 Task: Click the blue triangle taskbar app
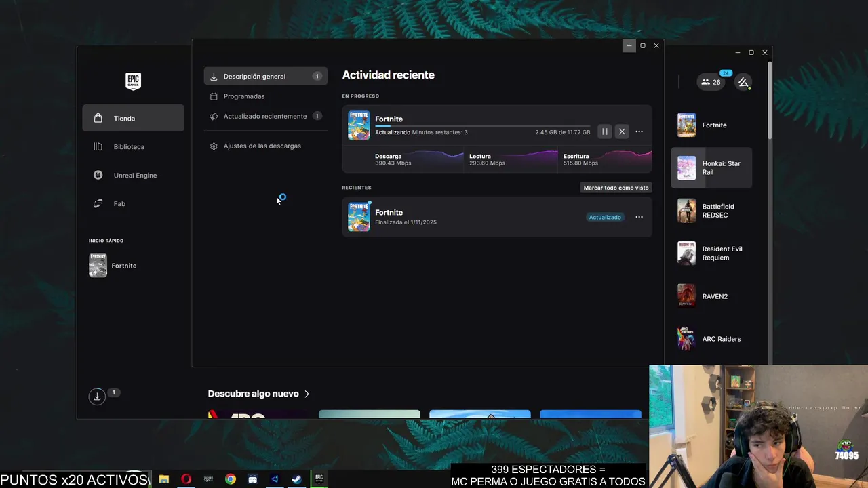coord(275,479)
